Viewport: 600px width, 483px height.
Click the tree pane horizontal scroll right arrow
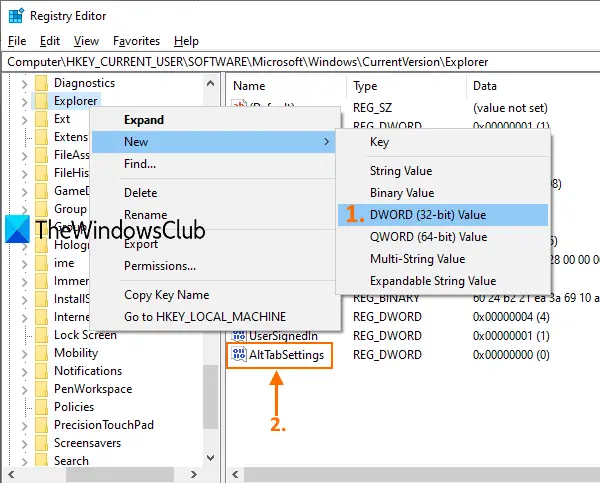194,475
